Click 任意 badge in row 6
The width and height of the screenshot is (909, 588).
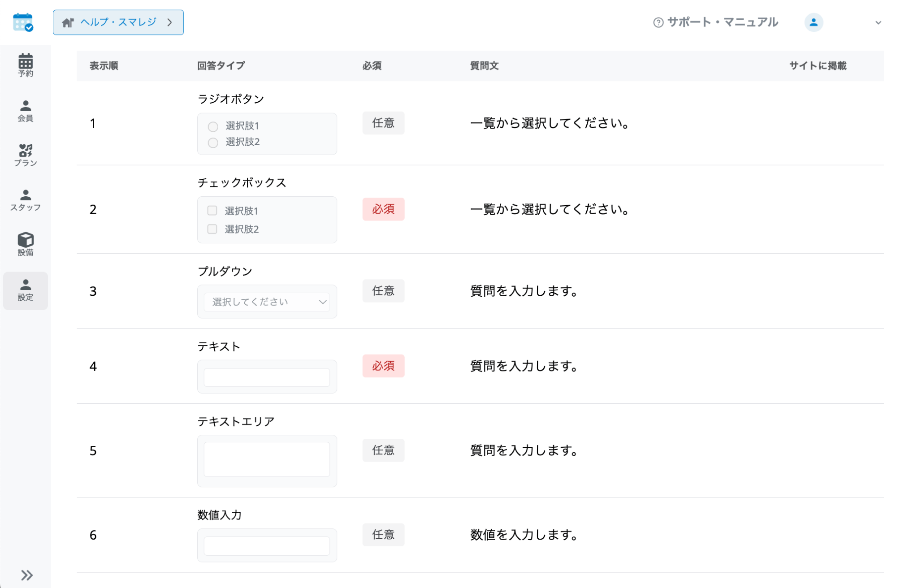point(383,534)
